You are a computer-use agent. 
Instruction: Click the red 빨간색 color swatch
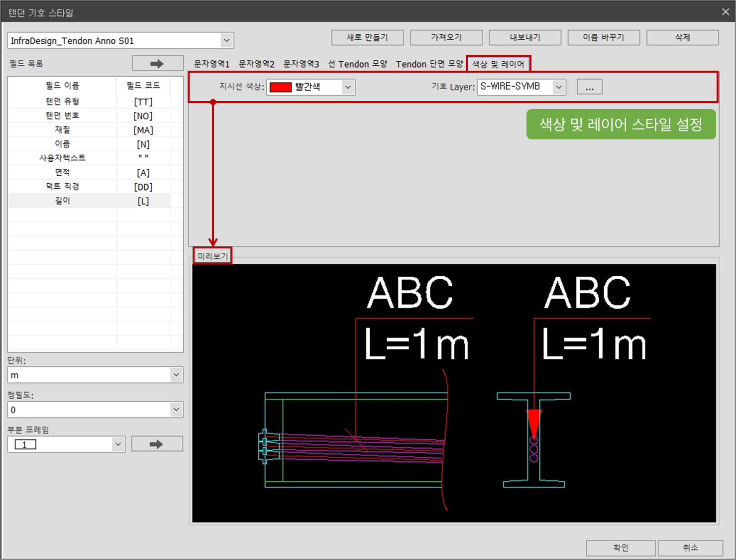(281, 87)
